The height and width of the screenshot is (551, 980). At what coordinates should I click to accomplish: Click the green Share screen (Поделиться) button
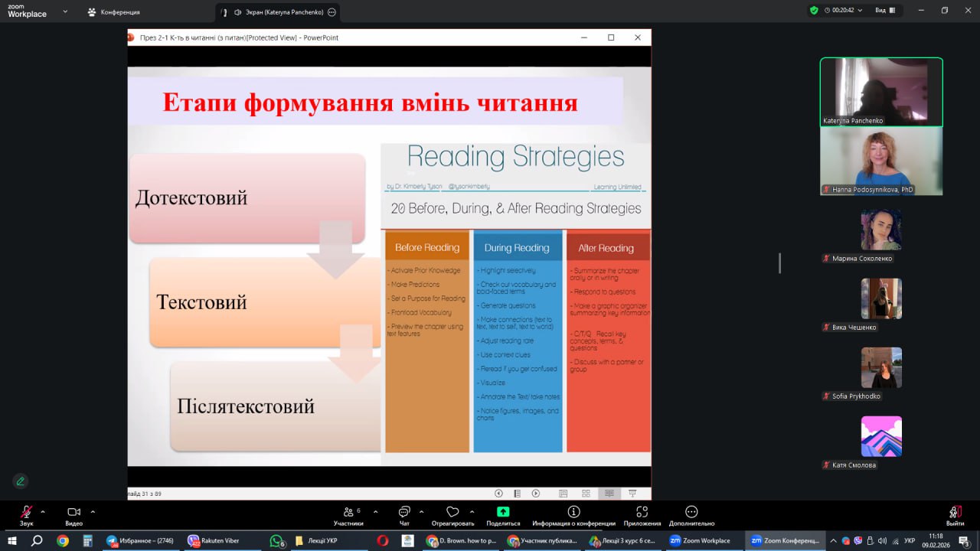[503, 515]
